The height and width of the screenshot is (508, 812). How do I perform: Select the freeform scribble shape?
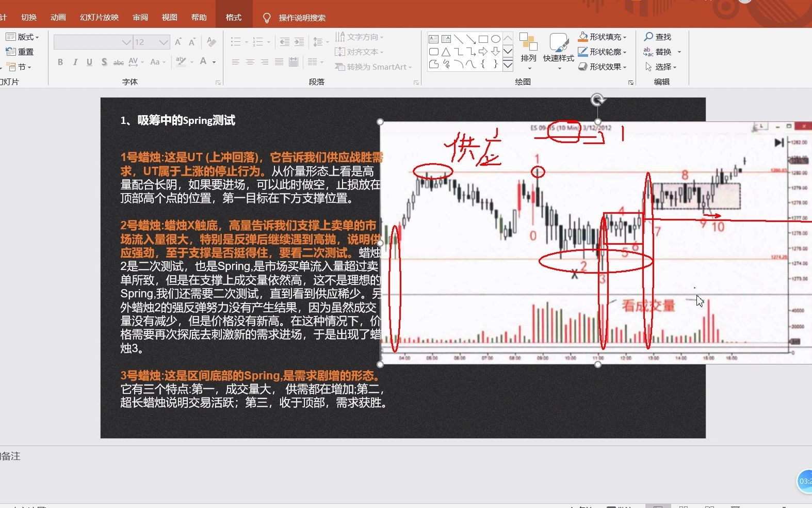point(446,64)
